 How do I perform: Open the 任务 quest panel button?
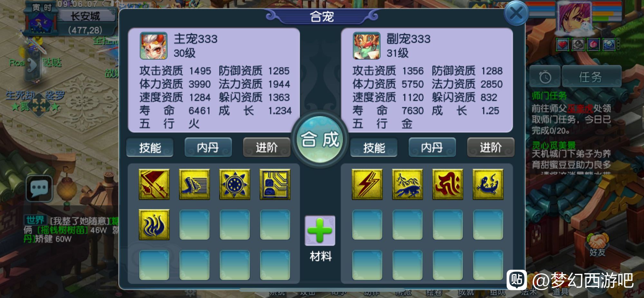[592, 77]
